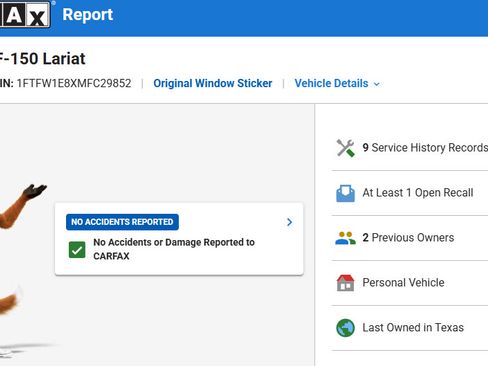
Task: Open Last Owned in Texas entry
Action: click(413, 328)
